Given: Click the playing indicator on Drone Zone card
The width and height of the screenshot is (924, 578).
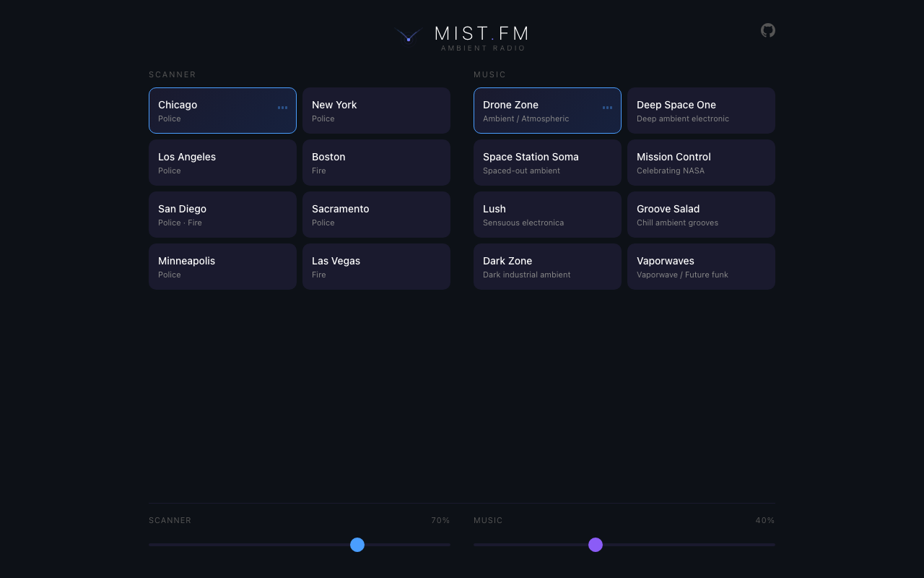Looking at the screenshot, I should click(607, 108).
